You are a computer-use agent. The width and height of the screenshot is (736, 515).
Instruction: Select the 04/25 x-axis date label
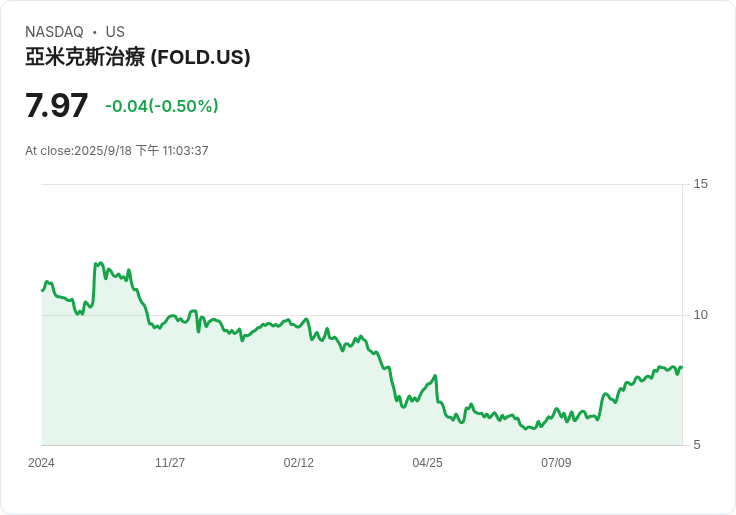tap(427, 463)
